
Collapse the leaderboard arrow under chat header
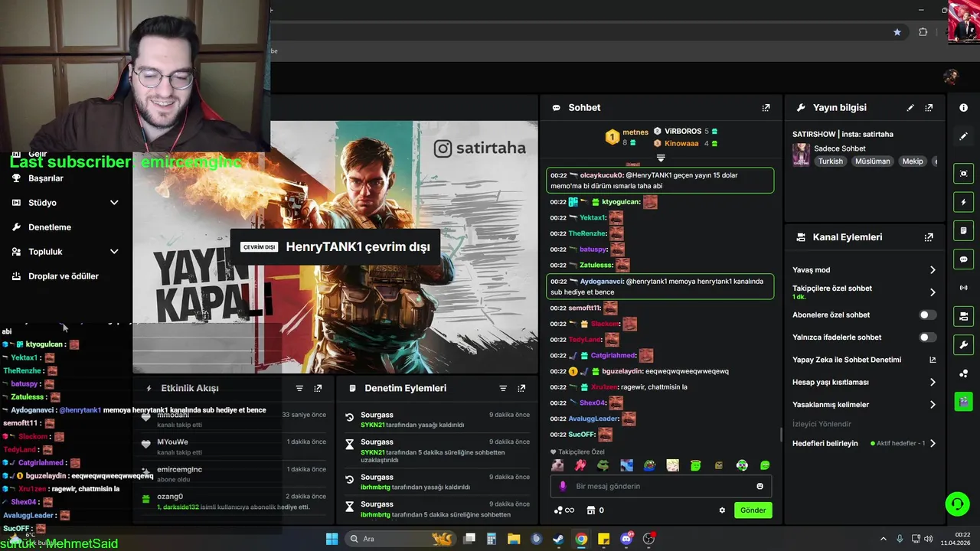tap(661, 158)
